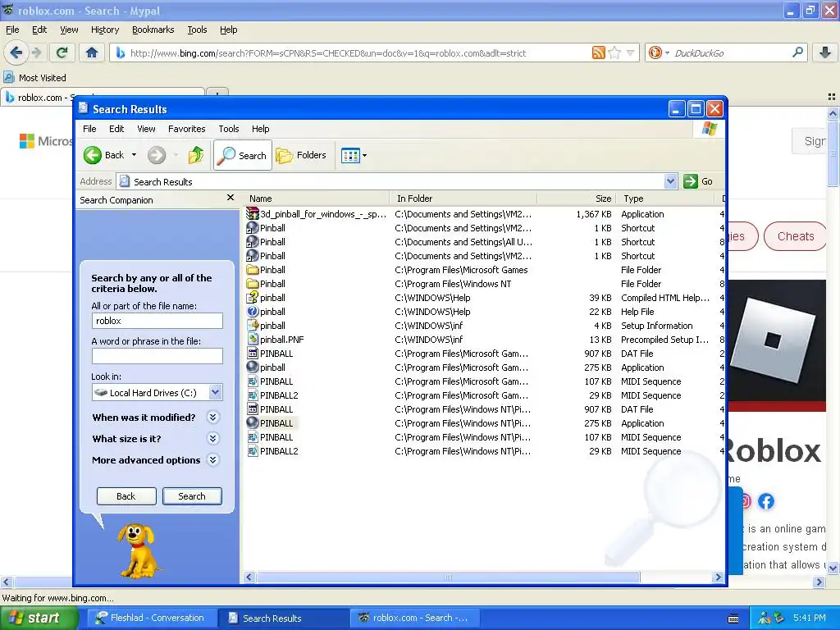The width and height of the screenshot is (840, 630).
Task: Expand What size is it section
Action: [x=212, y=439]
